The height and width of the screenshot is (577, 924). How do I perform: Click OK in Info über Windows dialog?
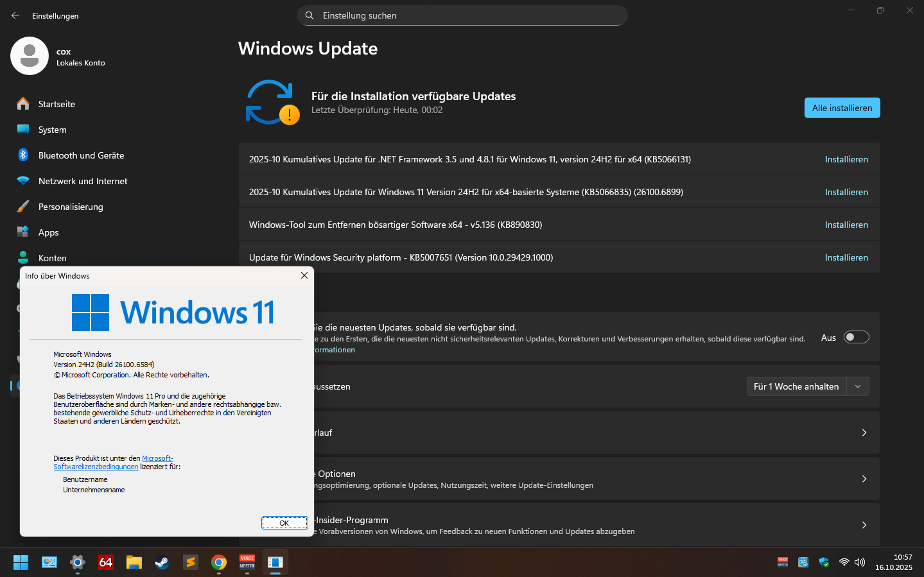[284, 523]
